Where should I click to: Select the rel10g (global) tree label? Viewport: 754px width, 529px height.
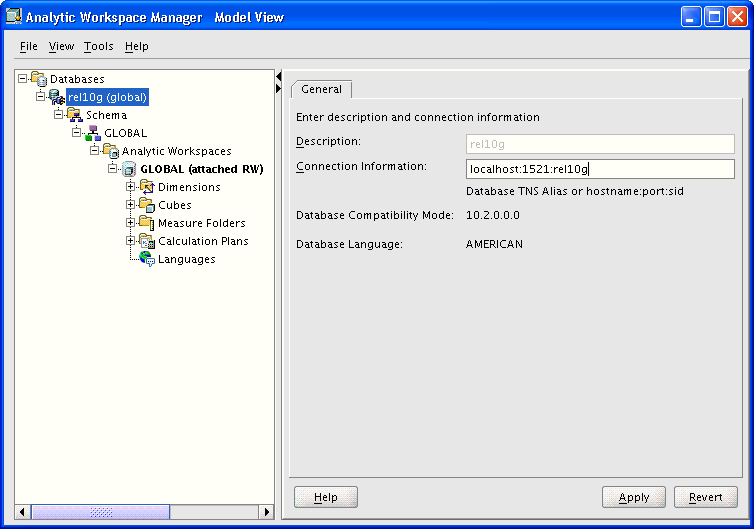coord(107,97)
